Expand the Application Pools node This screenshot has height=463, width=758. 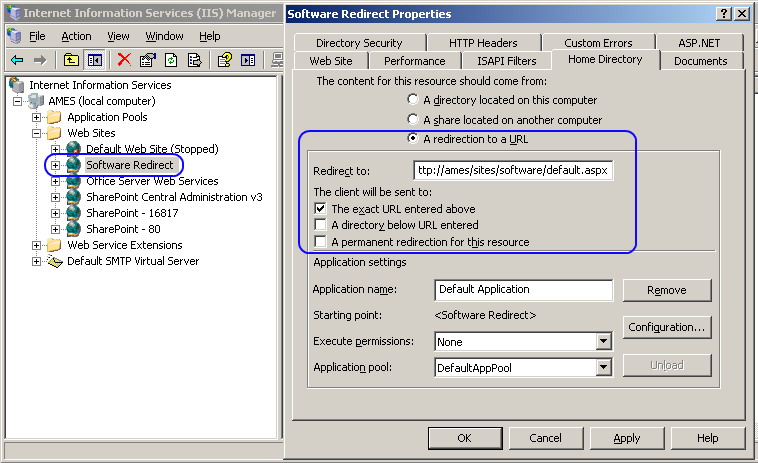tap(36, 117)
